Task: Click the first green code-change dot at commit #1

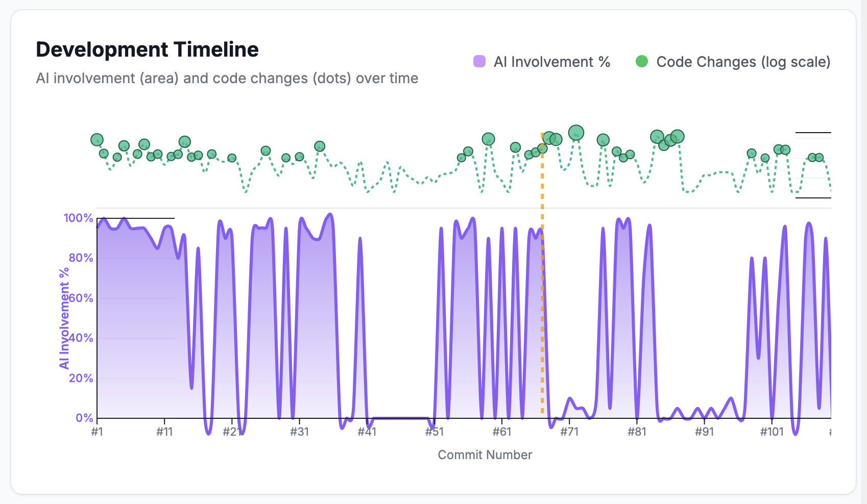Action: pyautogui.click(x=97, y=139)
